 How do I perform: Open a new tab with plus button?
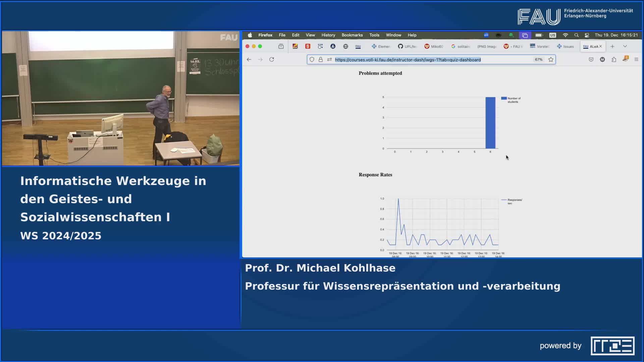click(x=612, y=46)
